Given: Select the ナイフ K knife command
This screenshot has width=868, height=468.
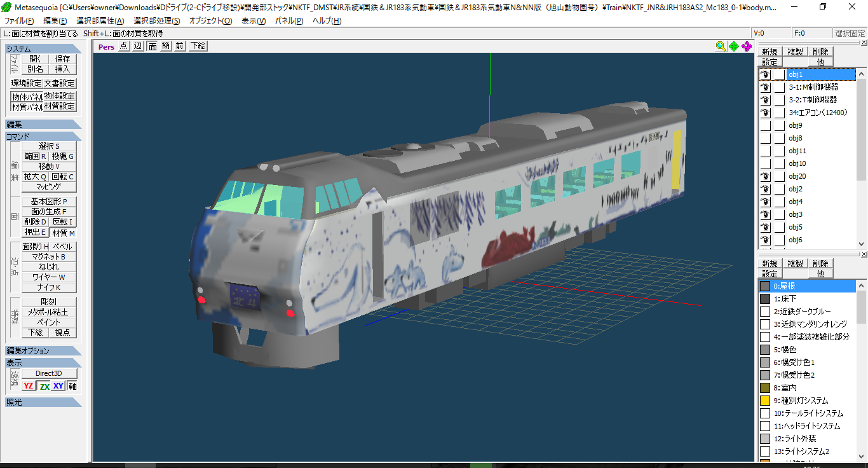Looking at the screenshot, I should (x=49, y=287).
